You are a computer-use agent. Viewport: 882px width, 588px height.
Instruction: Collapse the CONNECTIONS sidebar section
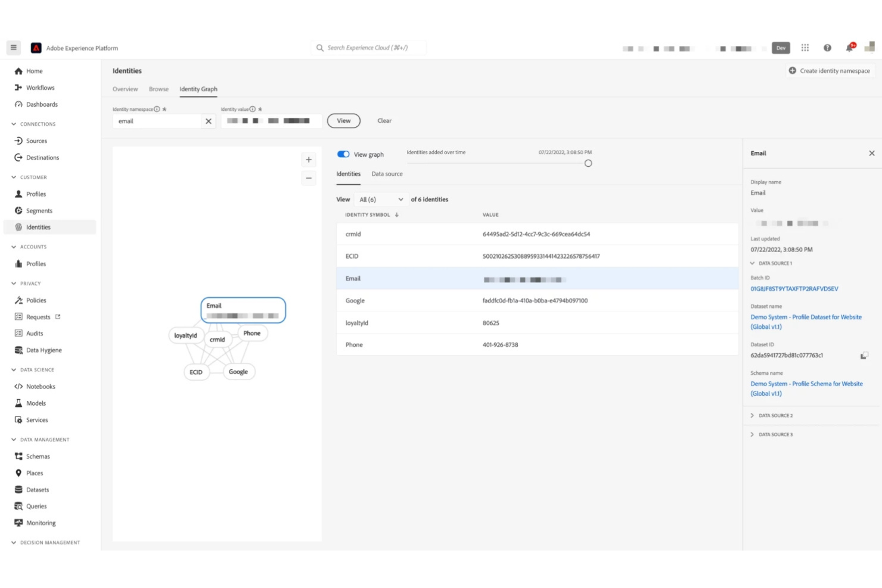13,124
